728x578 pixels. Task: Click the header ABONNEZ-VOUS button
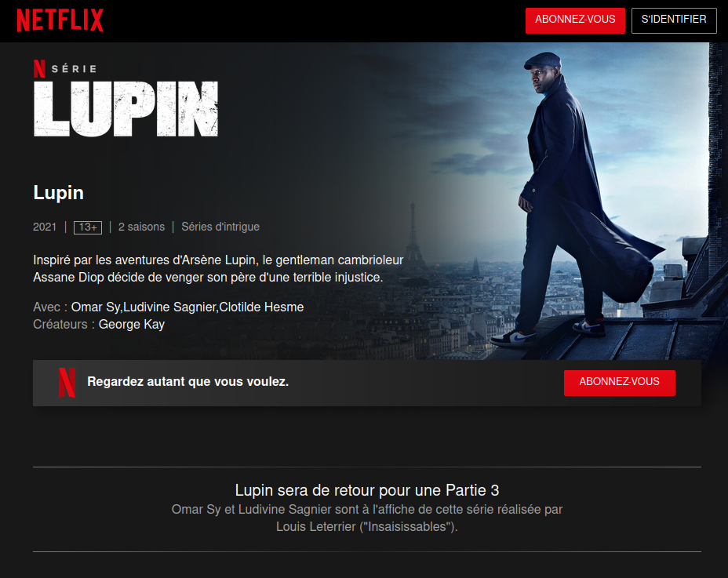(575, 20)
